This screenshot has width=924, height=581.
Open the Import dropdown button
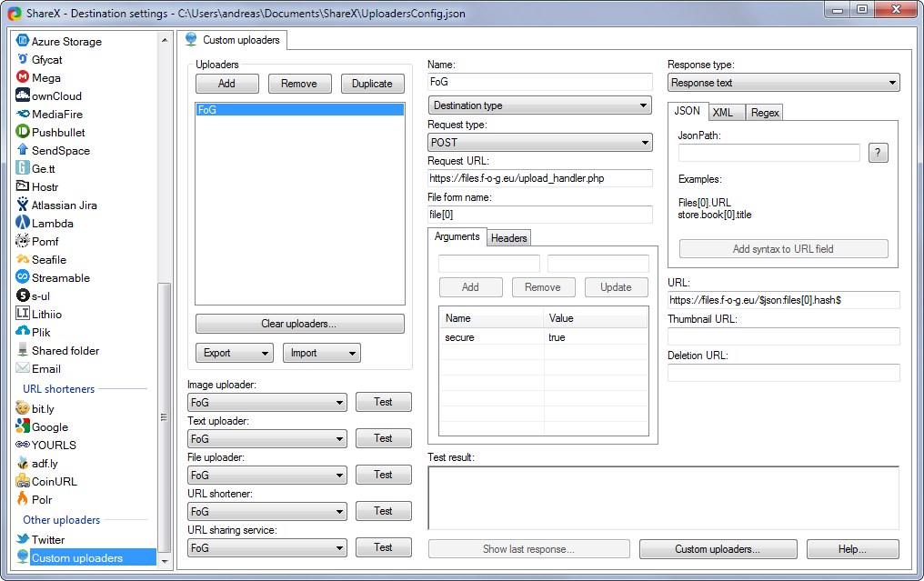[x=322, y=353]
